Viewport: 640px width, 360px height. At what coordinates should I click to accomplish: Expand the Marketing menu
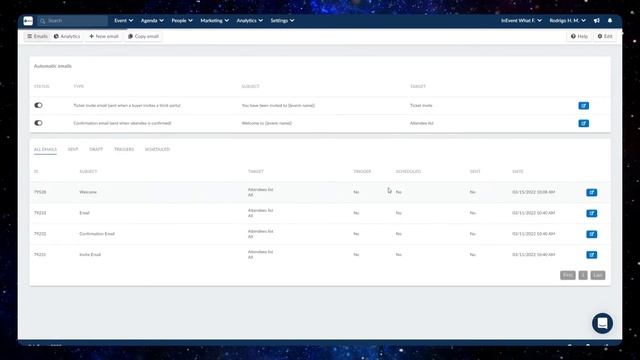[215, 20]
